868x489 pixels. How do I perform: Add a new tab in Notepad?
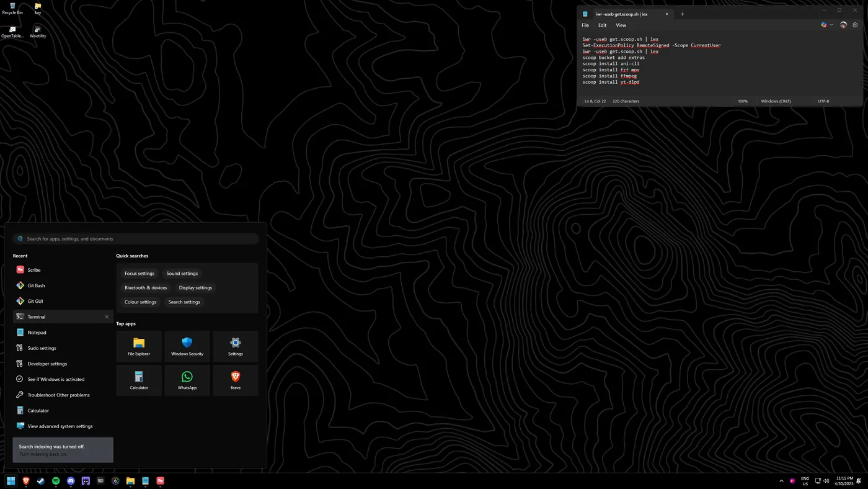coord(682,14)
